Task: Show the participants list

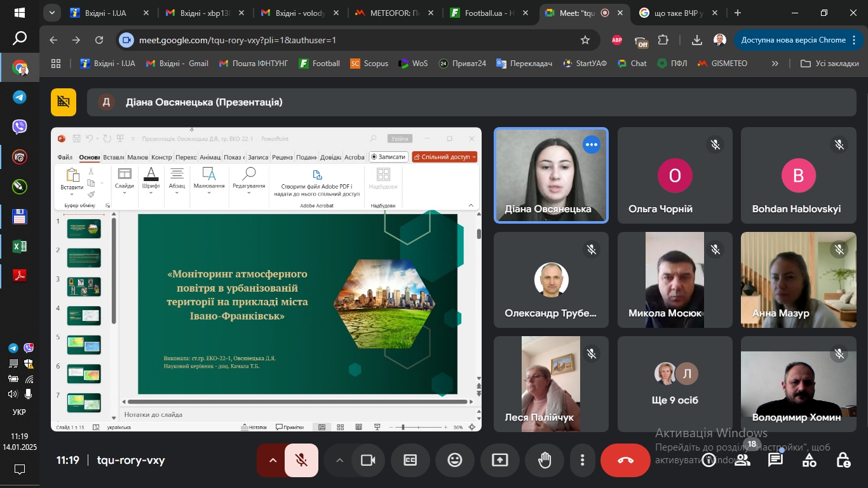Action: tap(742, 460)
